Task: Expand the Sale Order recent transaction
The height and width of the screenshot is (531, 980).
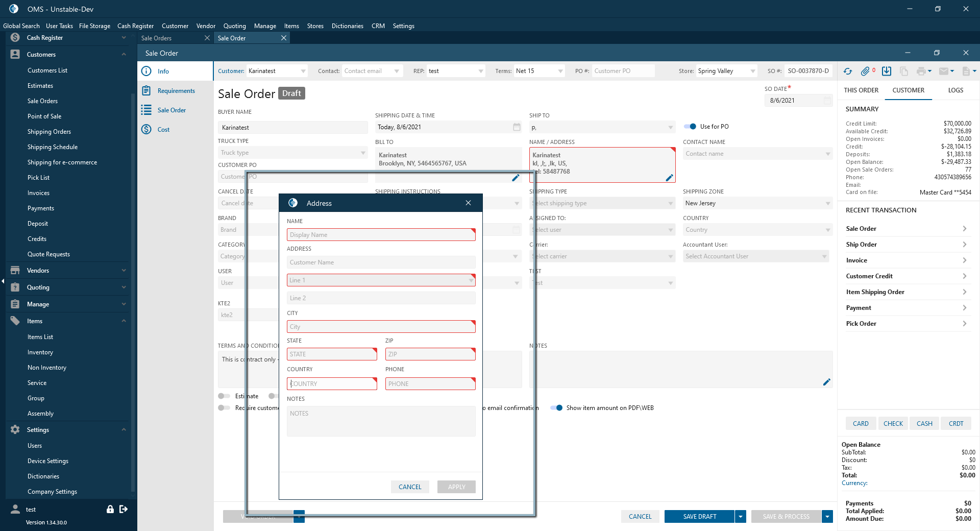Action: [x=964, y=229]
